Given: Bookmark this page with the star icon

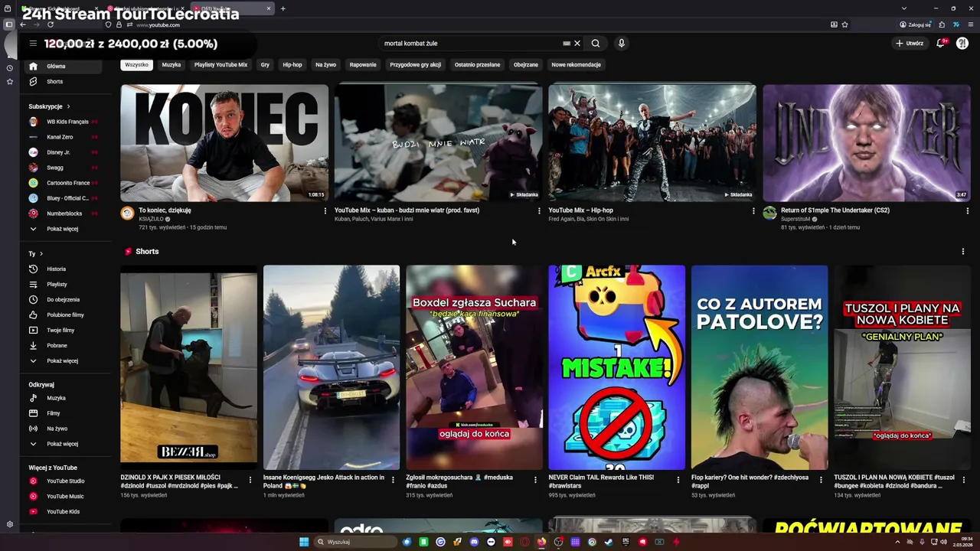Looking at the screenshot, I should click(x=844, y=24).
